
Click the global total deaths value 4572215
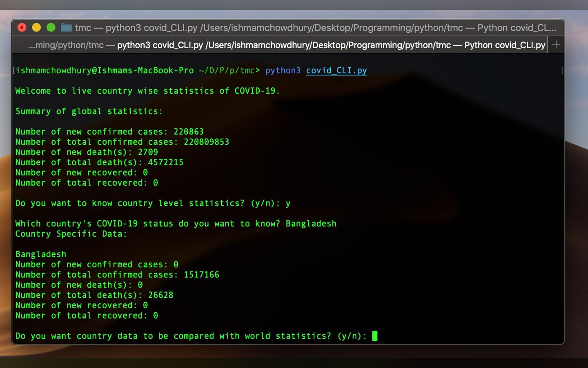point(166,162)
